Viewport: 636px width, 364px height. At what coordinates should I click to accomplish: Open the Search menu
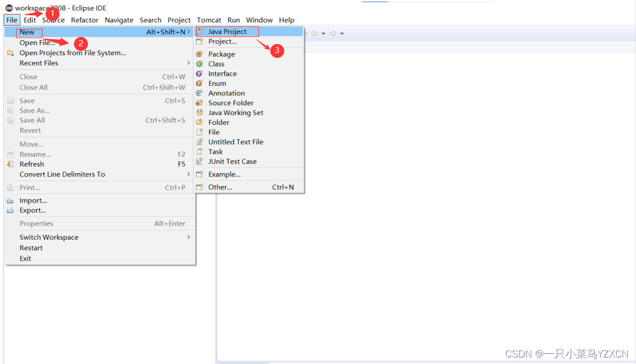(151, 20)
